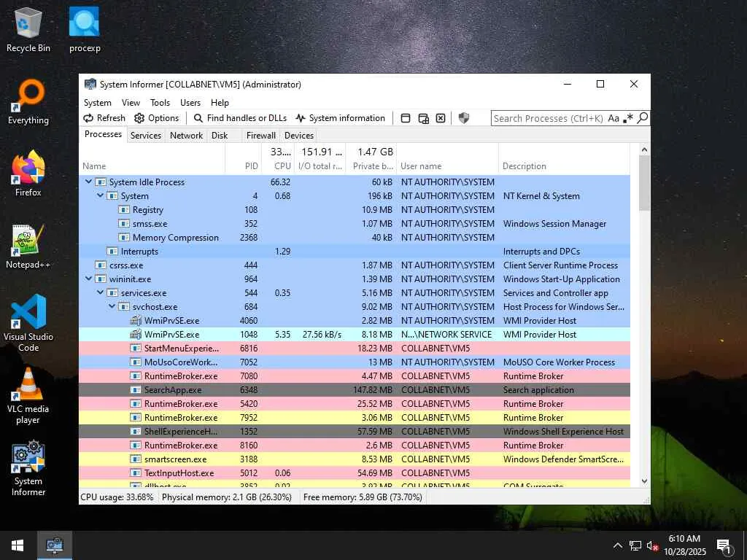
Task: Switch to the Devices tab
Action: [298, 135]
